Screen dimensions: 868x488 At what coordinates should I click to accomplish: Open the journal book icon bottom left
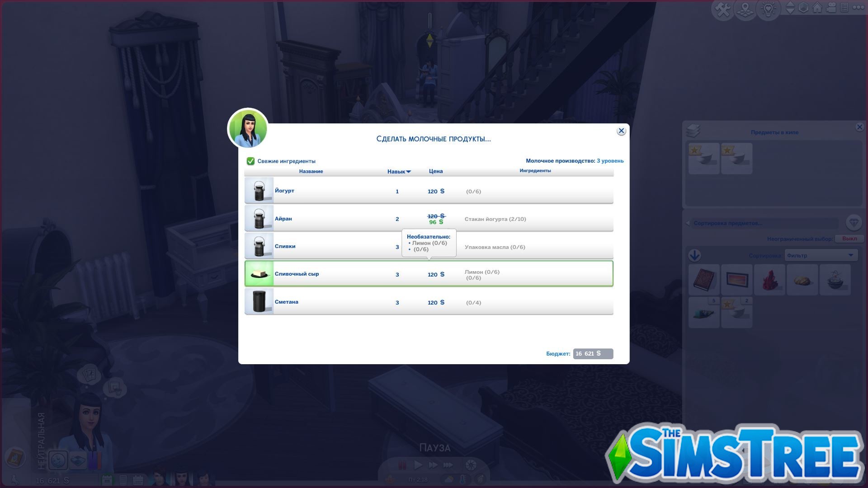15,457
